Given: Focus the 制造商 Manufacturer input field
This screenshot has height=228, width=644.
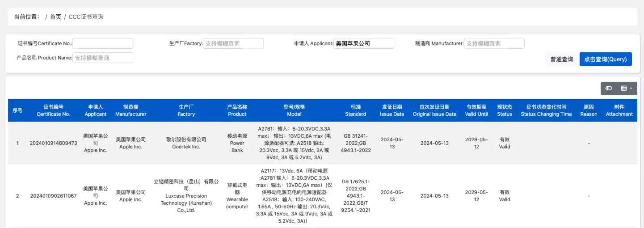Looking at the screenshot, I should (x=494, y=43).
